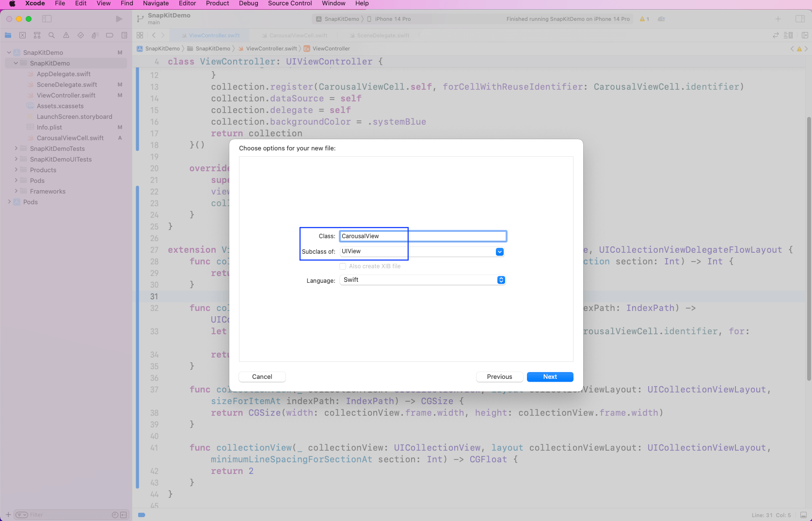Click the Class name text field

click(x=422, y=236)
